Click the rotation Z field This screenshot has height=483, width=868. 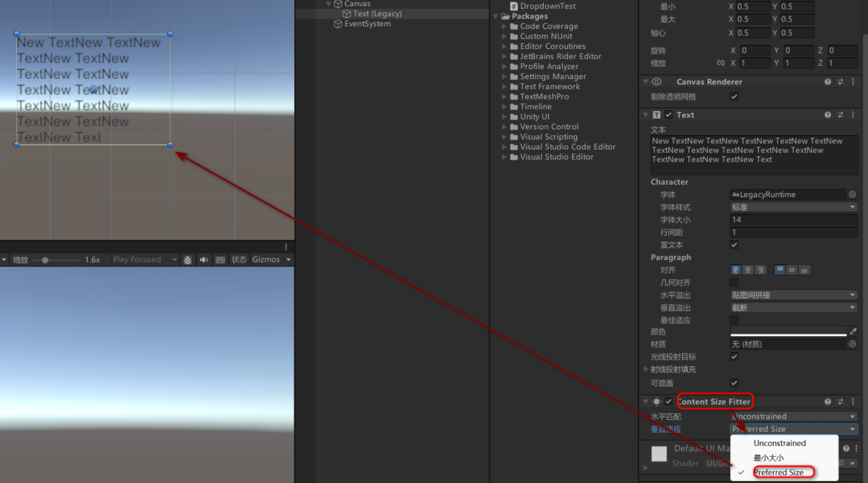(842, 51)
